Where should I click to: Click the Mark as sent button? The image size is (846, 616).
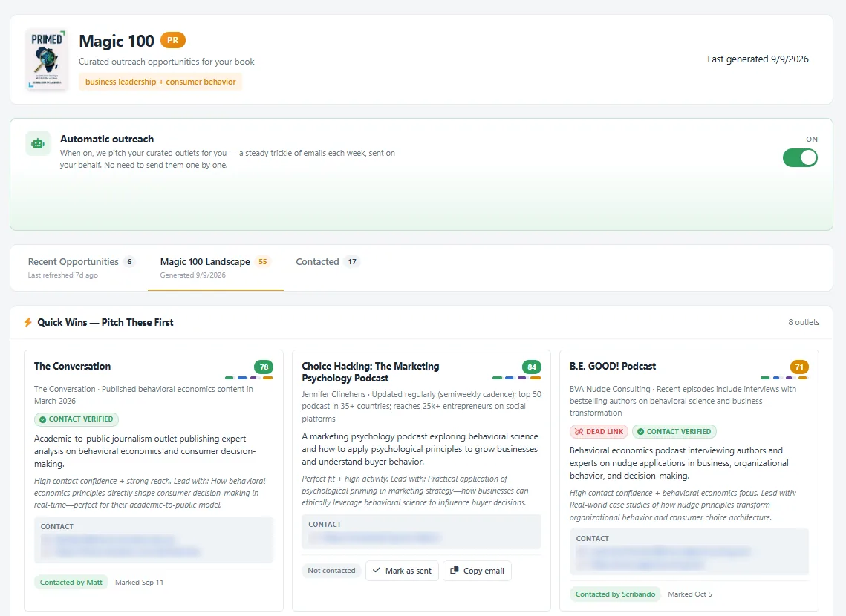[402, 571]
